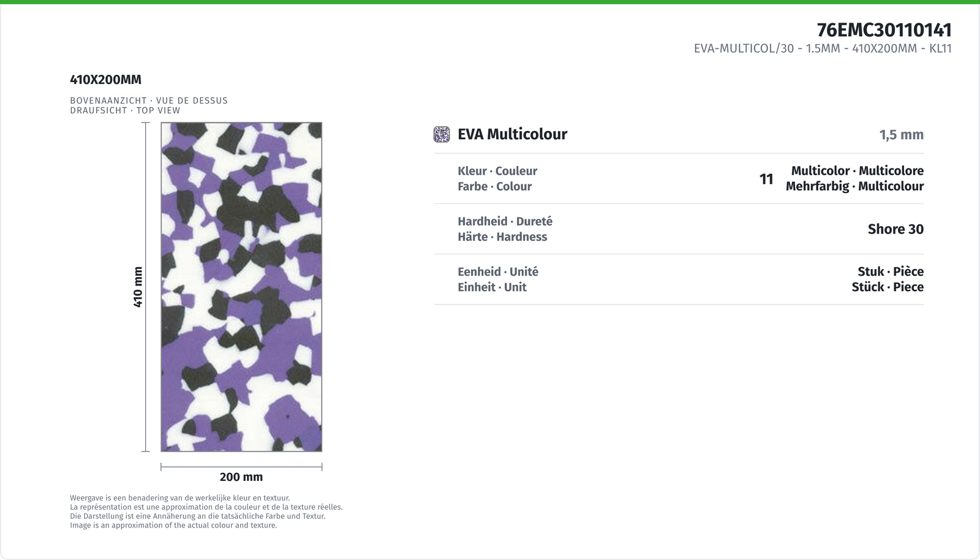Screen dimensions: 980x560
Task: Click the Hardheid · Dureté label
Action: click(505, 221)
